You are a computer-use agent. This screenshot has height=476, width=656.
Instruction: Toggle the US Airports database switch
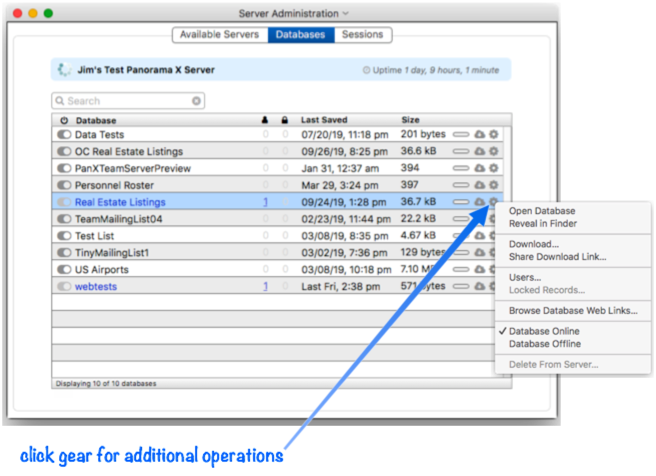click(64, 270)
